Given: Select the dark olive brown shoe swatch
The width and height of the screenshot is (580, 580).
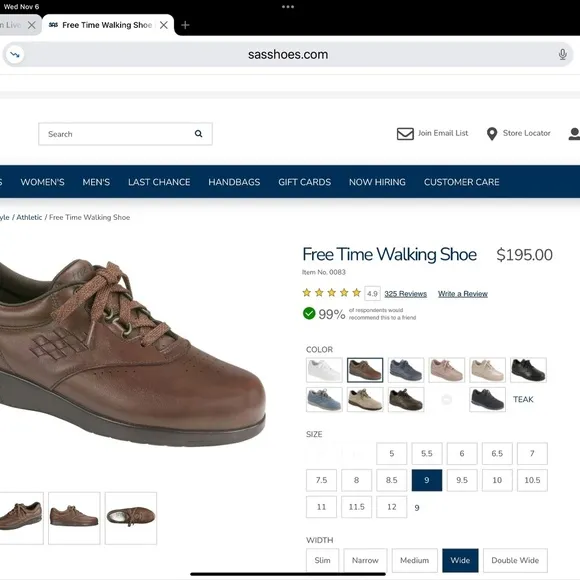Looking at the screenshot, I should (x=406, y=399).
